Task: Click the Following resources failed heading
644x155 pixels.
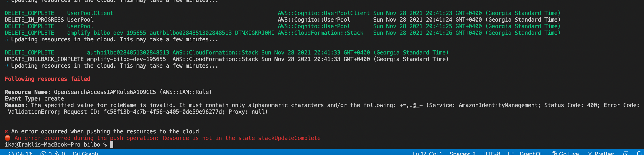Action: [47, 79]
